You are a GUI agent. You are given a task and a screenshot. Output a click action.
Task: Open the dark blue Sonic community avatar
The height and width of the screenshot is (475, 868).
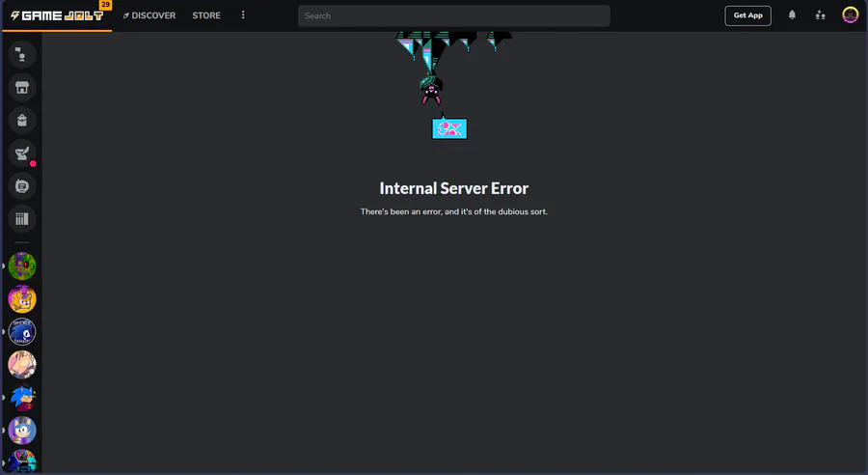[x=22, y=332]
